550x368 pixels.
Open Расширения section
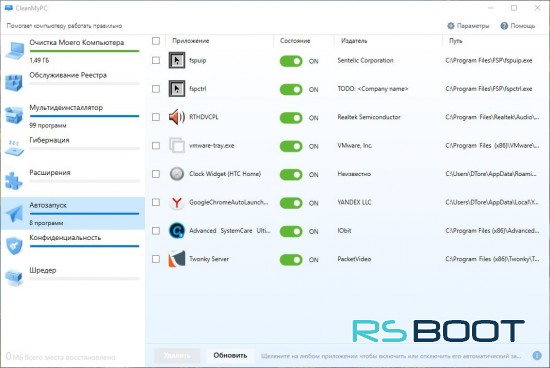tap(73, 181)
